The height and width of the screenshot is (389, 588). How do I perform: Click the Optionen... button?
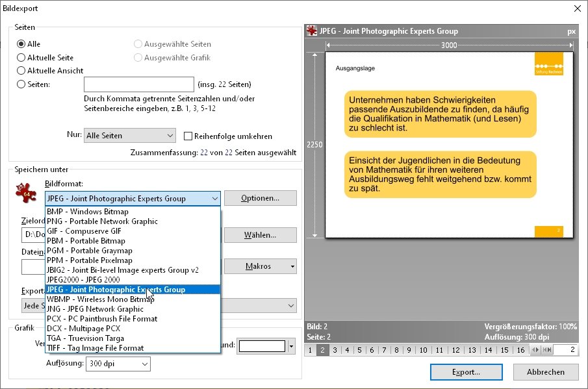click(x=261, y=198)
